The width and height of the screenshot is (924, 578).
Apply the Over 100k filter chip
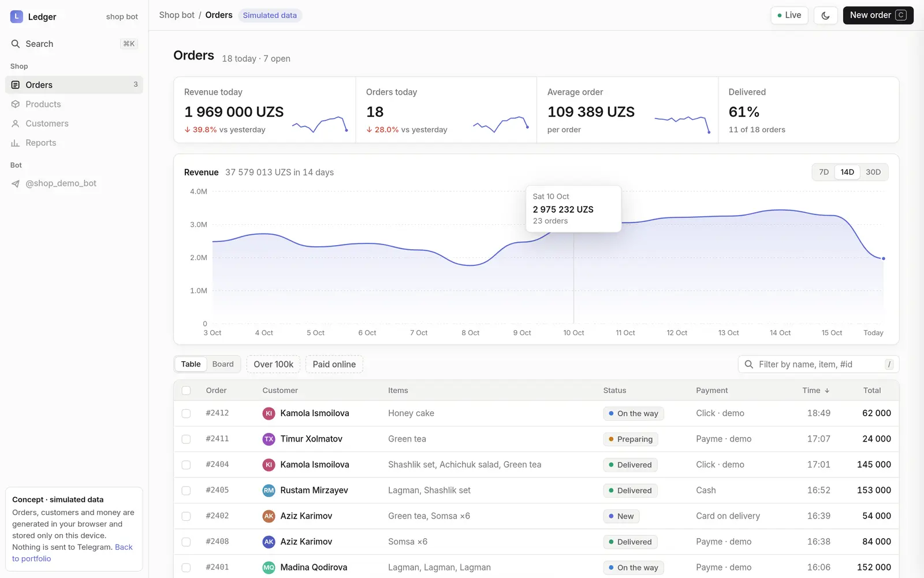[x=273, y=364]
